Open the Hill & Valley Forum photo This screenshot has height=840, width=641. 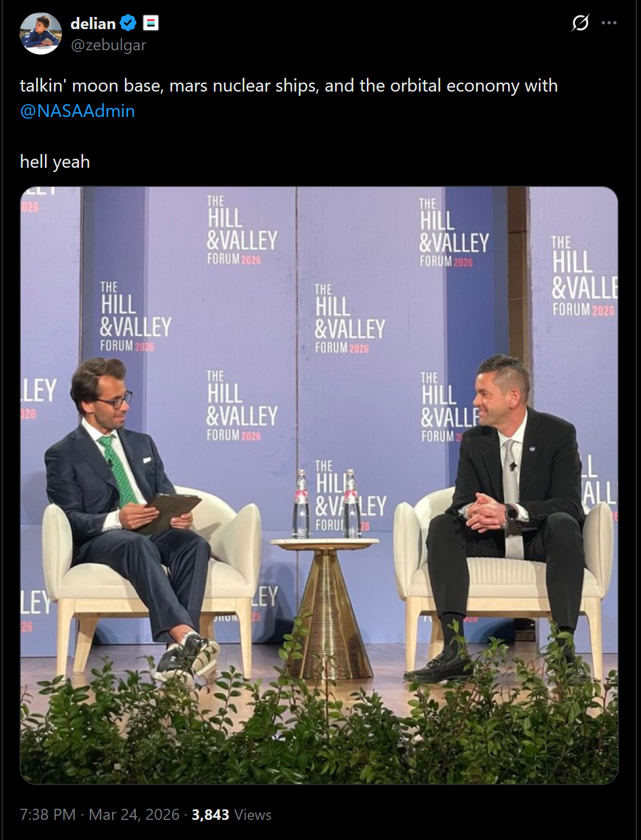tap(319, 485)
